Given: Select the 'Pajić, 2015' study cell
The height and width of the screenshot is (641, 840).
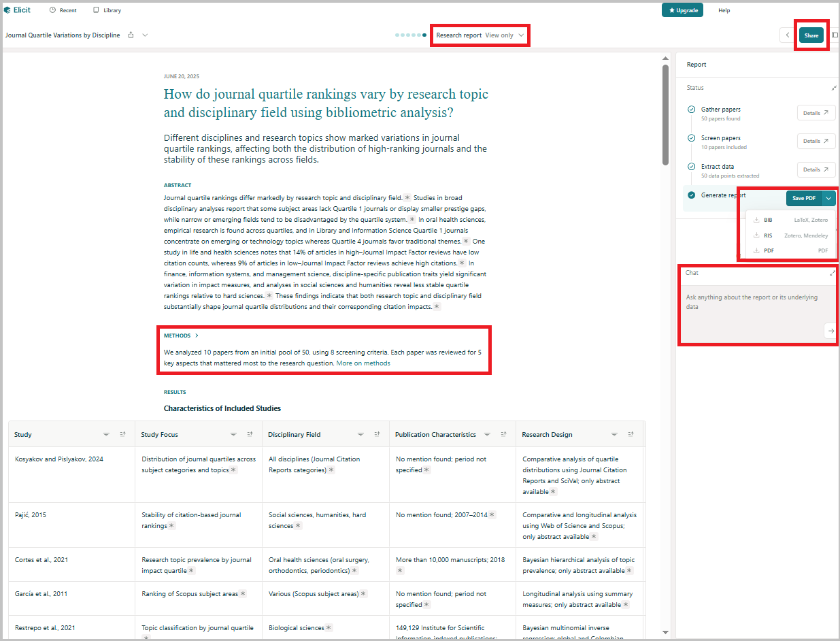Looking at the screenshot, I should coord(72,525).
